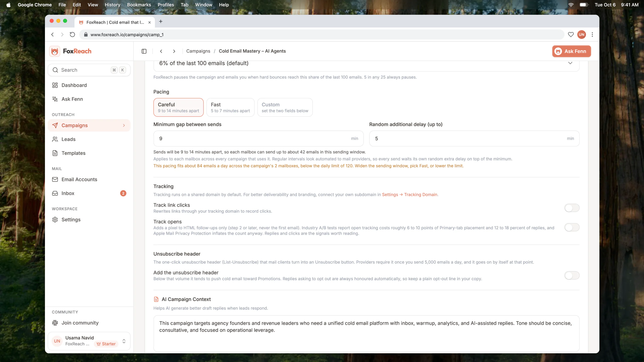Viewport: 644px width, 362px height.
Task: Click the sidebar Search box
Action: pos(89,70)
